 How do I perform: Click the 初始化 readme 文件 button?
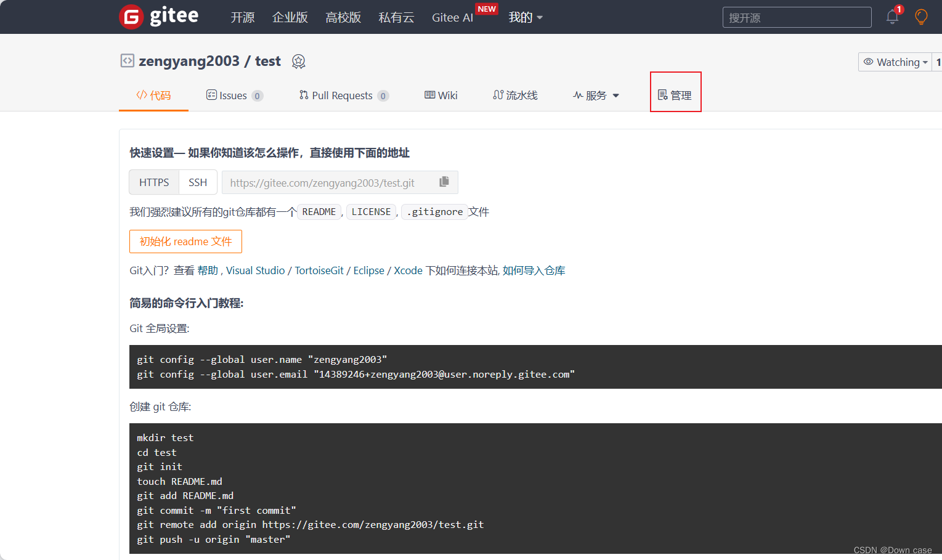(185, 241)
